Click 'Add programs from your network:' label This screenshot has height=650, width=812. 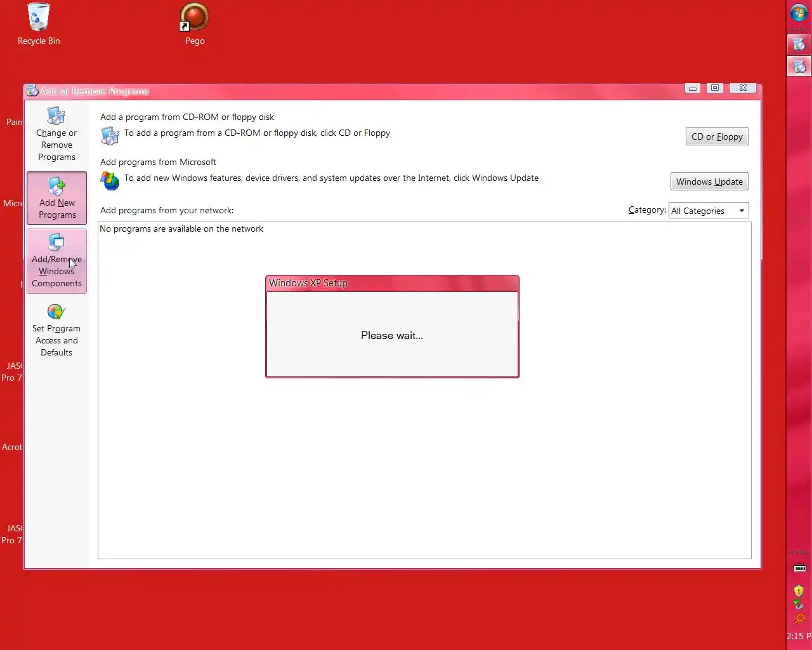[x=167, y=210]
